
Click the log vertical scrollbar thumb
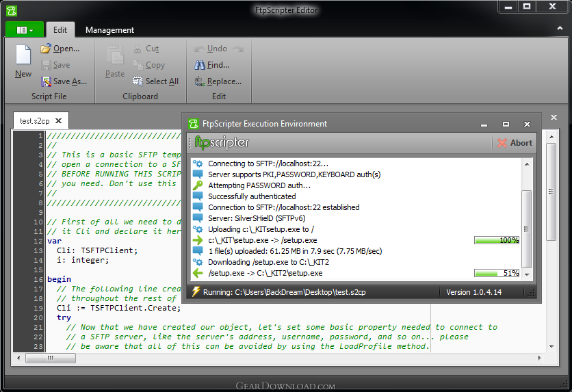527,229
